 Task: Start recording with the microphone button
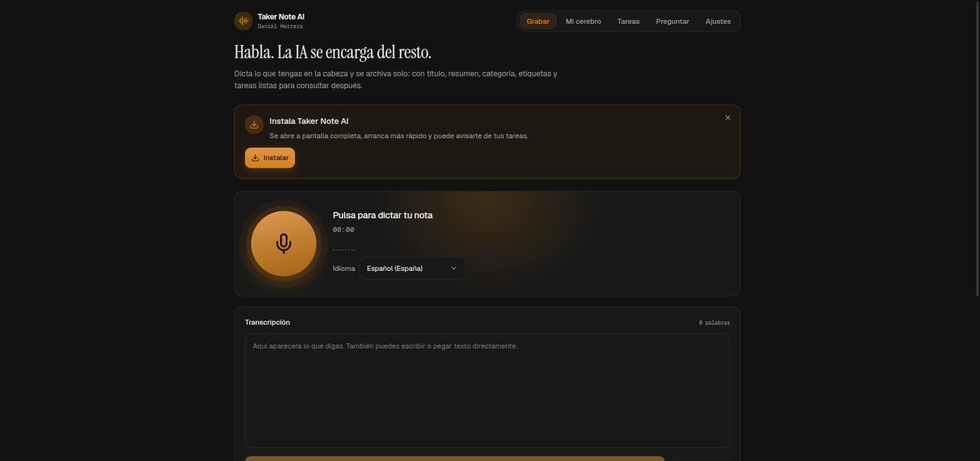point(284,243)
